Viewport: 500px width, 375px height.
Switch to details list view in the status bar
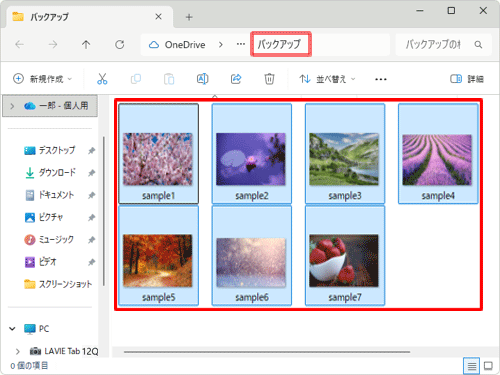[471, 366]
